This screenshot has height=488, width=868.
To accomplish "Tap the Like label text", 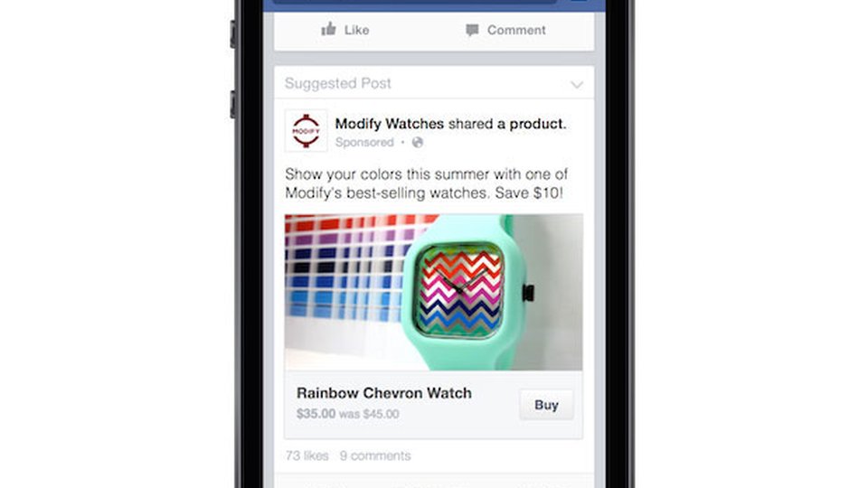I will tap(356, 30).
